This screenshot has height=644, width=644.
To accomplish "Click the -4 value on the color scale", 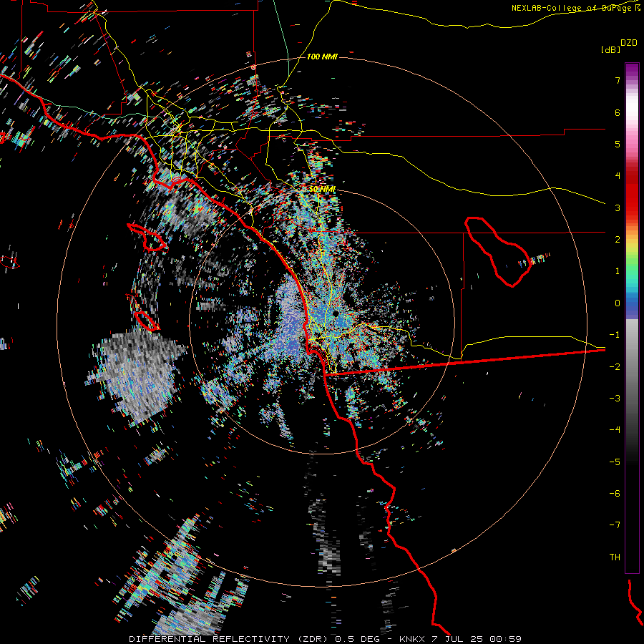I will pyautogui.click(x=615, y=430).
